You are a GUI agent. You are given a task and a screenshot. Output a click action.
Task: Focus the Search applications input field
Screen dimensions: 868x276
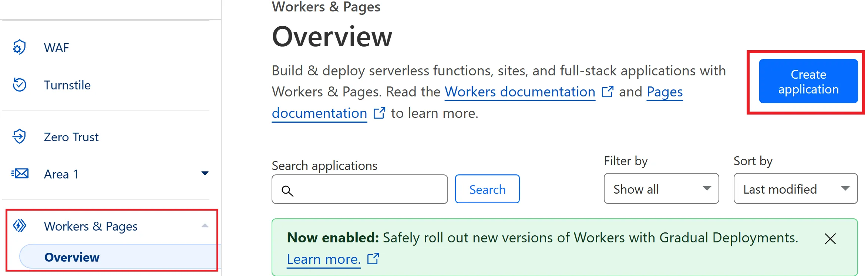point(360,189)
